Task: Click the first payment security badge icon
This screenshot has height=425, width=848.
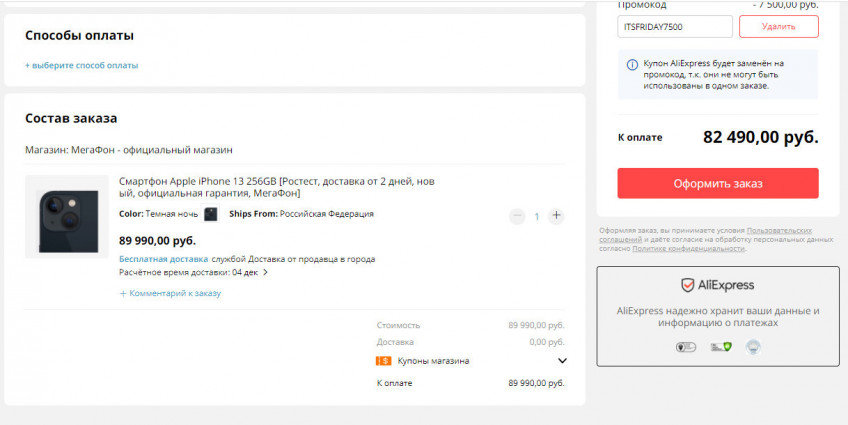Action: click(x=685, y=347)
